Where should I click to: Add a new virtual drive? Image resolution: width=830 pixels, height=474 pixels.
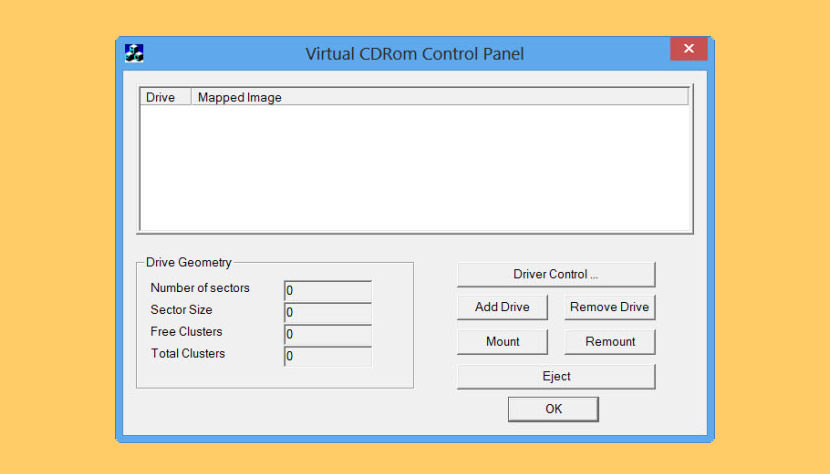[x=502, y=307]
